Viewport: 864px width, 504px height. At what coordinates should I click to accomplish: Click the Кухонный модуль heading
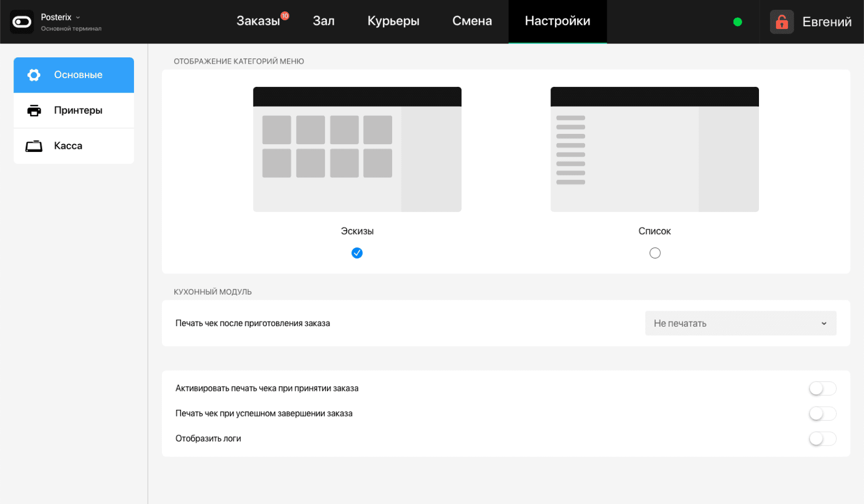213,292
